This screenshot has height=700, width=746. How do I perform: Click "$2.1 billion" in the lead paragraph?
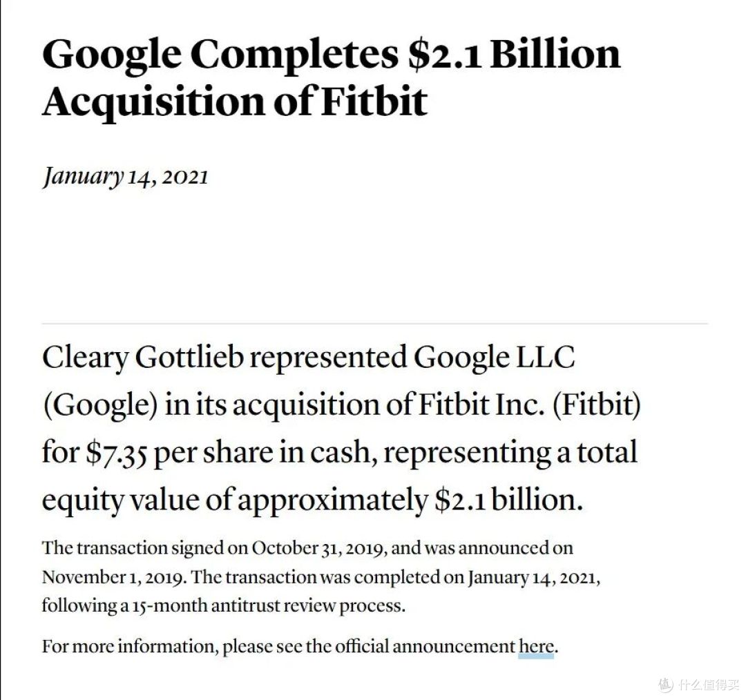(508, 500)
